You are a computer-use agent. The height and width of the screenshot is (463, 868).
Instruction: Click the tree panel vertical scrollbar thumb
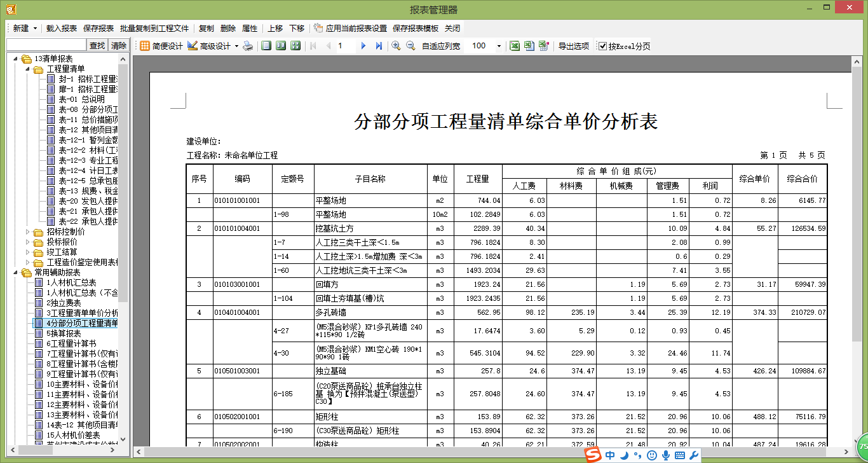[123, 183]
